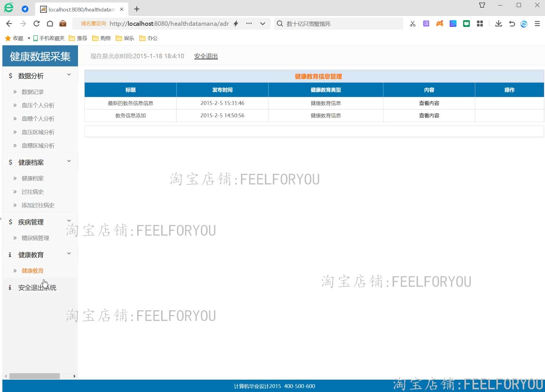
Task: Open 糖尿病管理 in the sidebar
Action: [x=35, y=238]
